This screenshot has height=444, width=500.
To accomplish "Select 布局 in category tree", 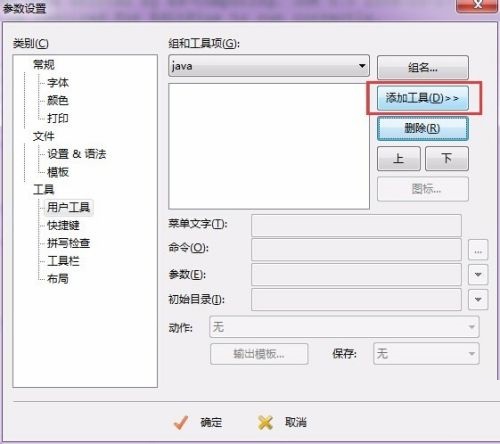I will point(58,279).
